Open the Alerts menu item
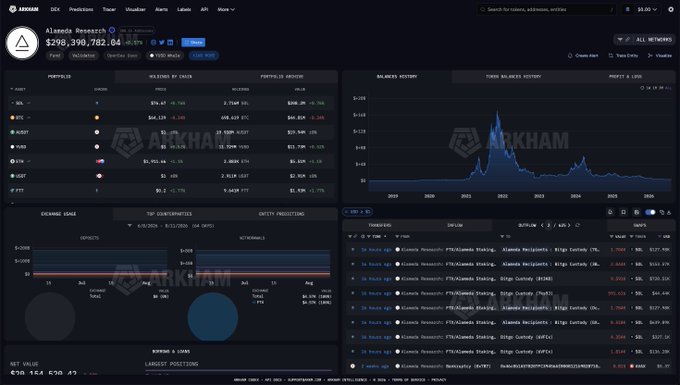This screenshot has height=385, width=680. point(161,9)
